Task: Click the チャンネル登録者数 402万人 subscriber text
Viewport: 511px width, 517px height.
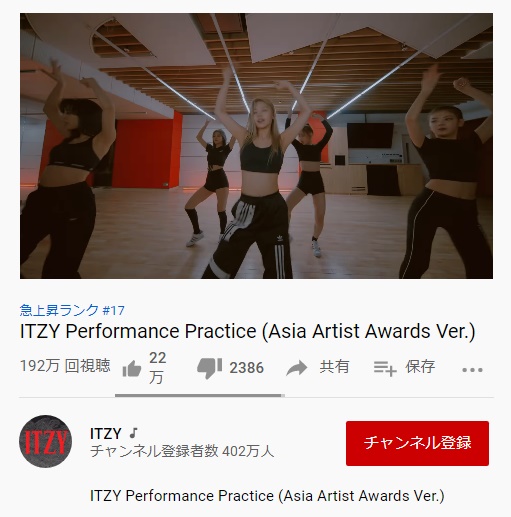Action: tap(182, 451)
